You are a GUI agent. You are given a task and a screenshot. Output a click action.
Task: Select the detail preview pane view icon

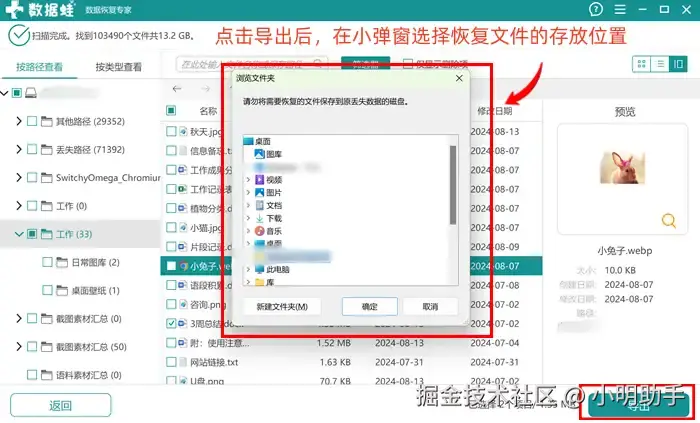click(678, 64)
